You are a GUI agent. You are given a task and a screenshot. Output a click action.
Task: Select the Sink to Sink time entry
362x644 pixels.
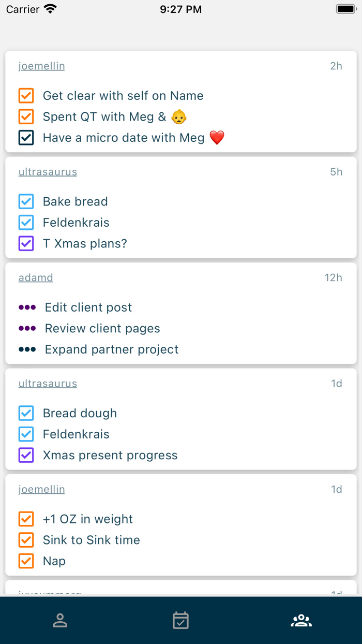(x=91, y=540)
